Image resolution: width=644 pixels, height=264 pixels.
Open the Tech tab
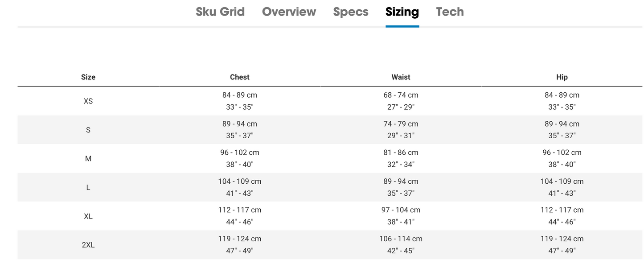tap(450, 12)
